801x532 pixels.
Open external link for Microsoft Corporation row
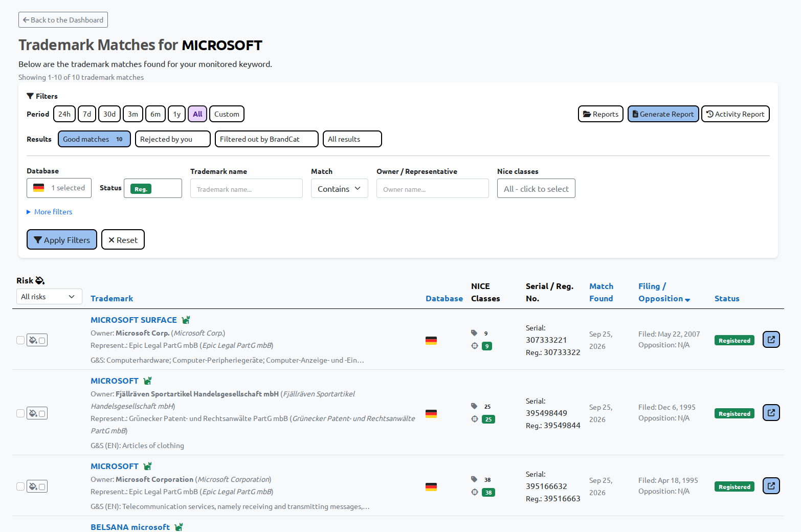click(x=771, y=485)
